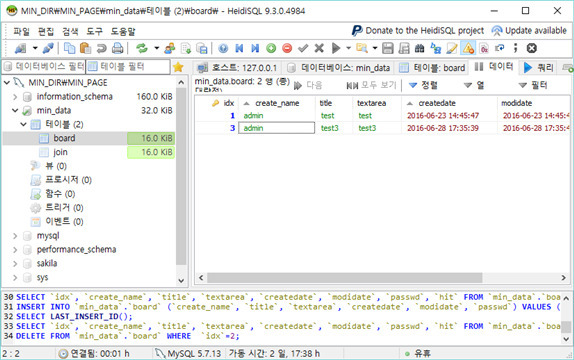Click the save floppy disk icon
The width and height of the screenshot is (574, 360).
click(x=388, y=48)
